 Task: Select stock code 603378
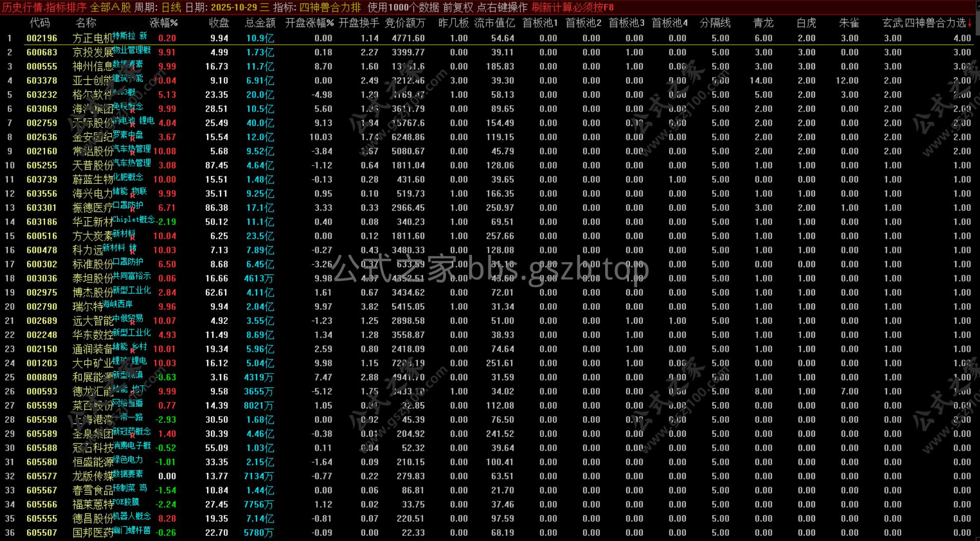click(42, 81)
